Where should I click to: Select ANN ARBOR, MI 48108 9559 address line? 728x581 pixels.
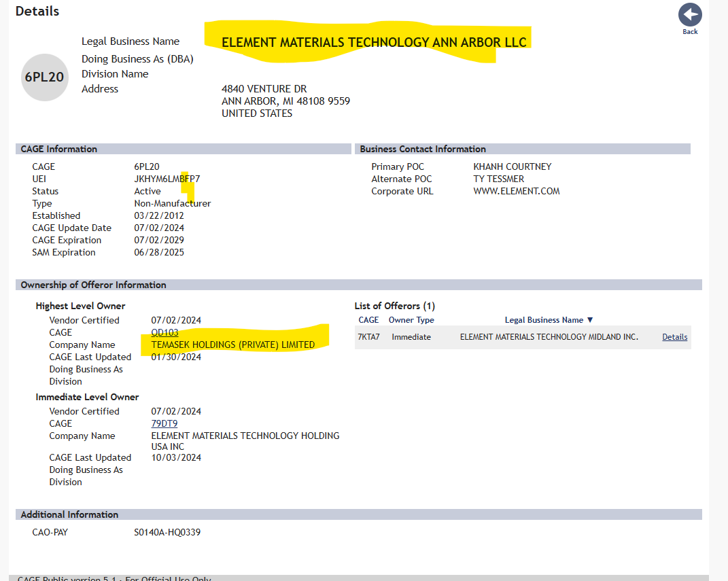pyautogui.click(x=285, y=101)
